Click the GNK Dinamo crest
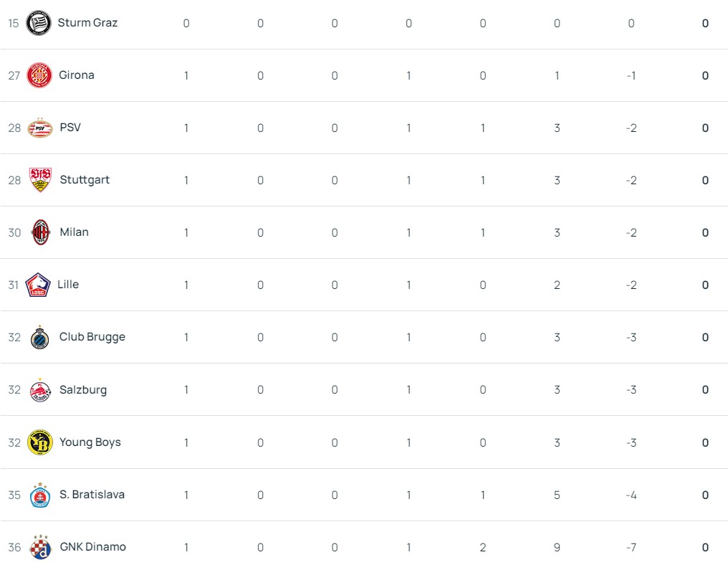 click(x=40, y=547)
